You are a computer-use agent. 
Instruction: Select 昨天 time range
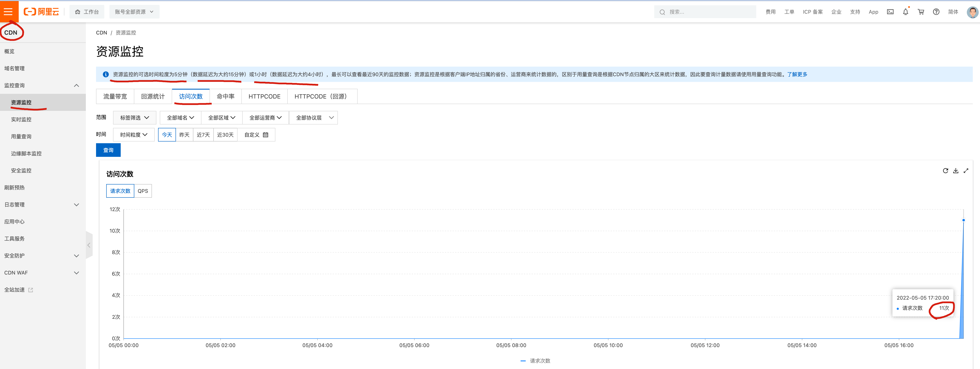pos(184,135)
